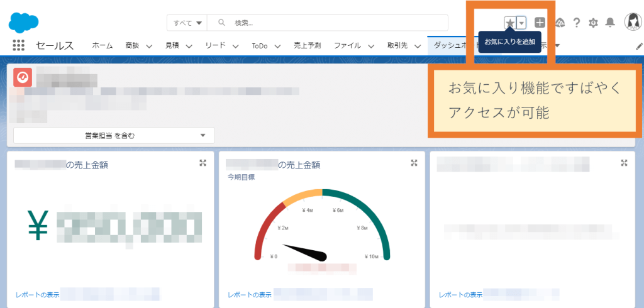
Task: Open the notifications bell
Action: tap(610, 23)
